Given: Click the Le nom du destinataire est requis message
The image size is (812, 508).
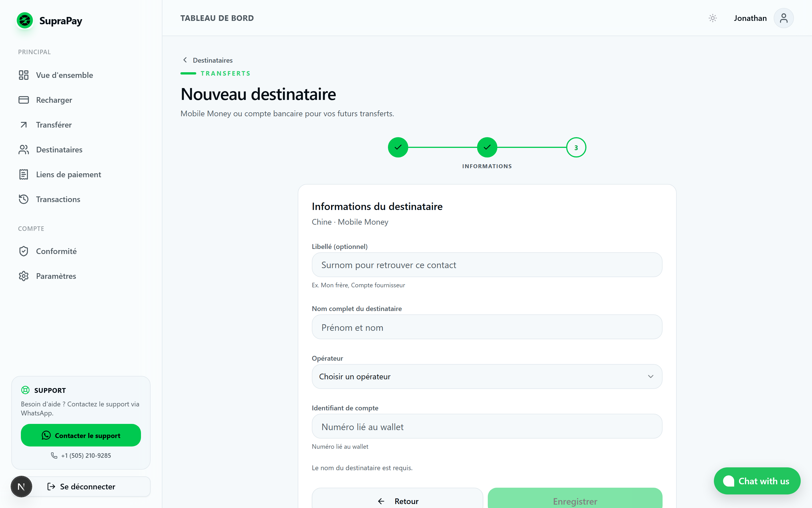Looking at the screenshot, I should [x=362, y=468].
